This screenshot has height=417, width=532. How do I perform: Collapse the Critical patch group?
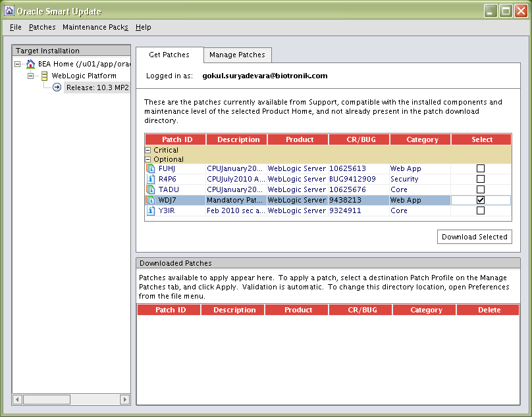pyautogui.click(x=149, y=151)
